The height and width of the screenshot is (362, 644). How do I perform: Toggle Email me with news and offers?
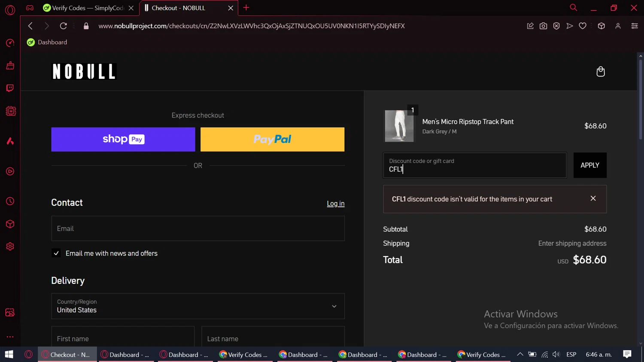[56, 253]
